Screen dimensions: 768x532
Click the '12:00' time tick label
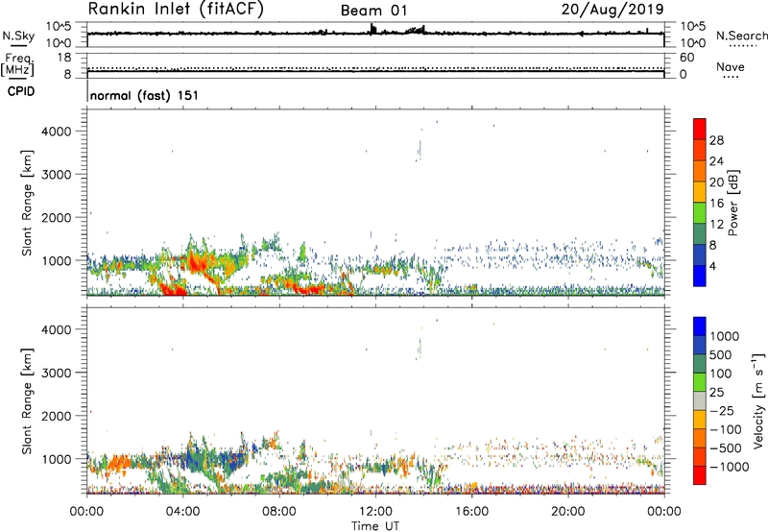pyautogui.click(x=375, y=512)
